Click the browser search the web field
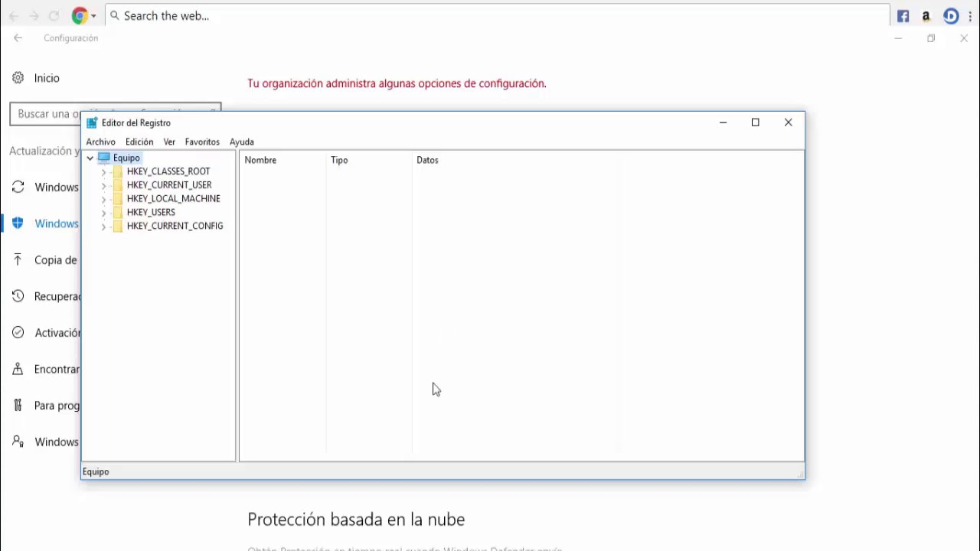This screenshot has width=980, height=551. [x=498, y=15]
